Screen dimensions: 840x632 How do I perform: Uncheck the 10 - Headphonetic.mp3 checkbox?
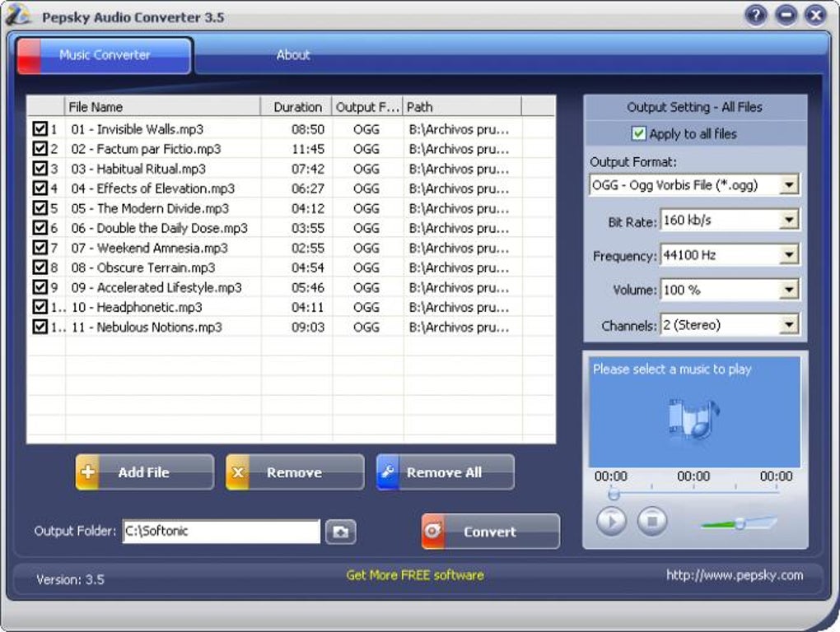[x=40, y=307]
